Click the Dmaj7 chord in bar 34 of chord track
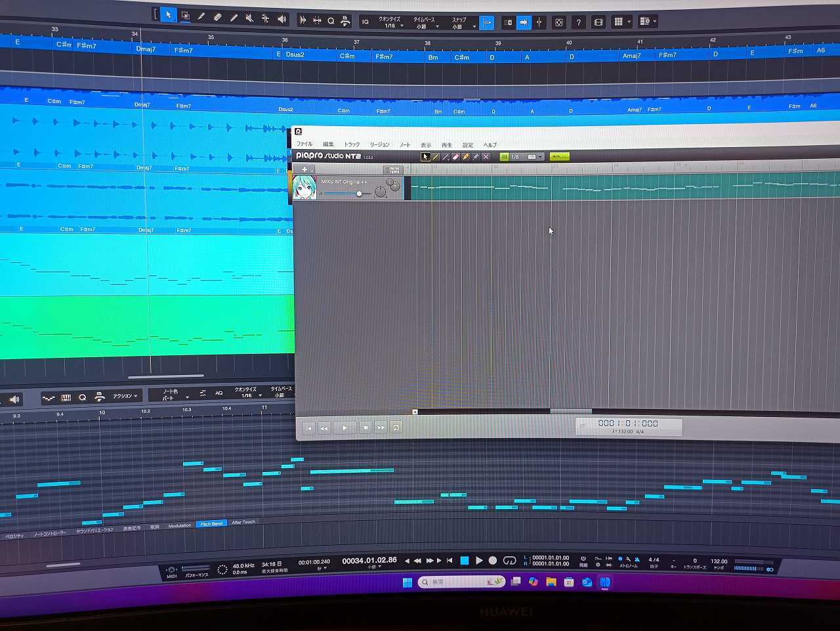This screenshot has width=840, height=631. (x=146, y=49)
